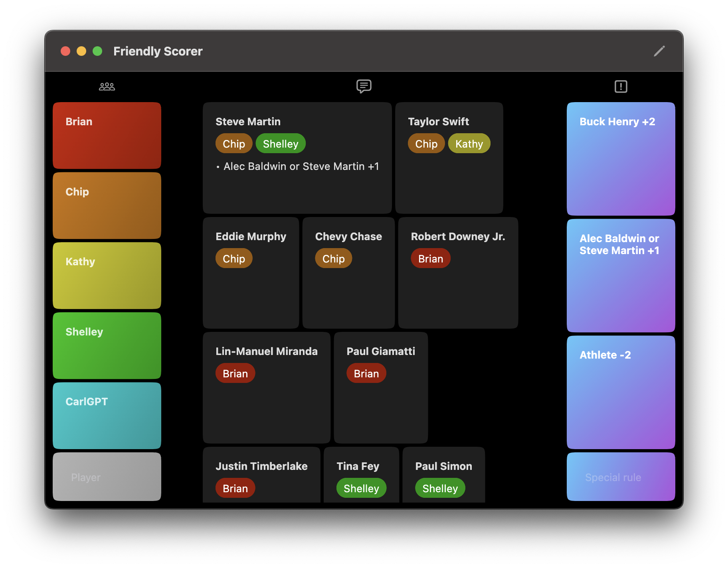The height and width of the screenshot is (568, 728).
Task: Click the pencil edit icon in title bar
Action: tap(659, 51)
